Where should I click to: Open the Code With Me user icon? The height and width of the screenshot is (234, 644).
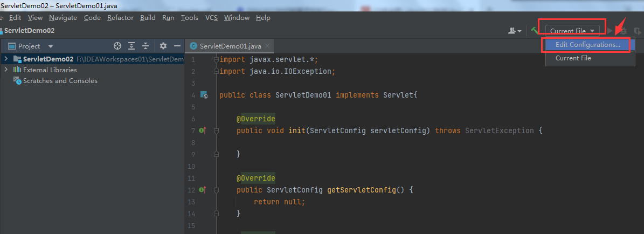pyautogui.click(x=515, y=31)
